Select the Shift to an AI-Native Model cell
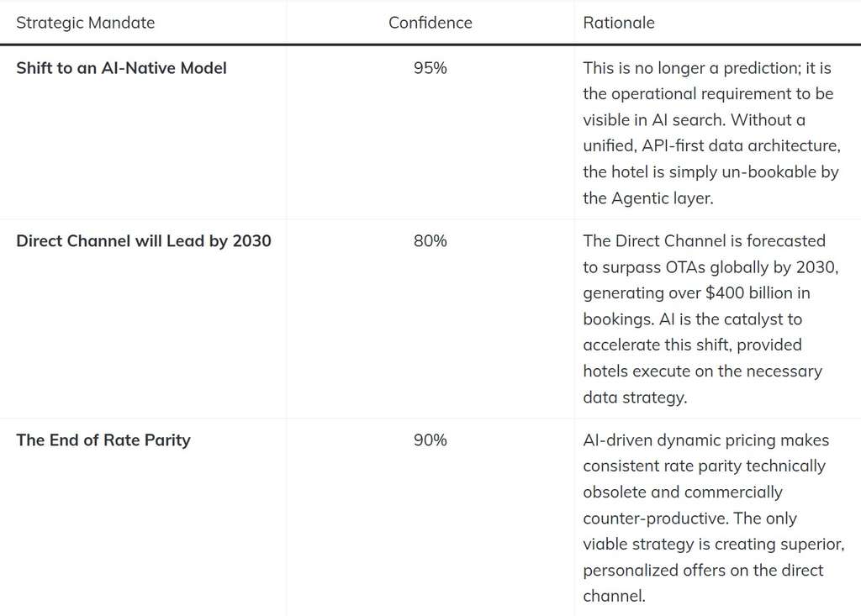The width and height of the screenshot is (861, 616). [121, 68]
